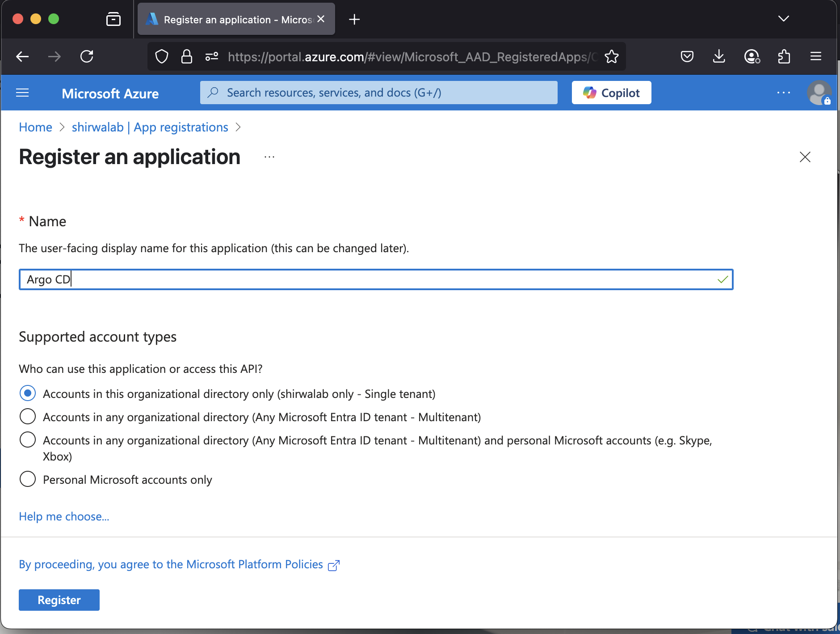
Task: Select Multitenant and personal Microsoft accounts option
Action: pyautogui.click(x=28, y=440)
